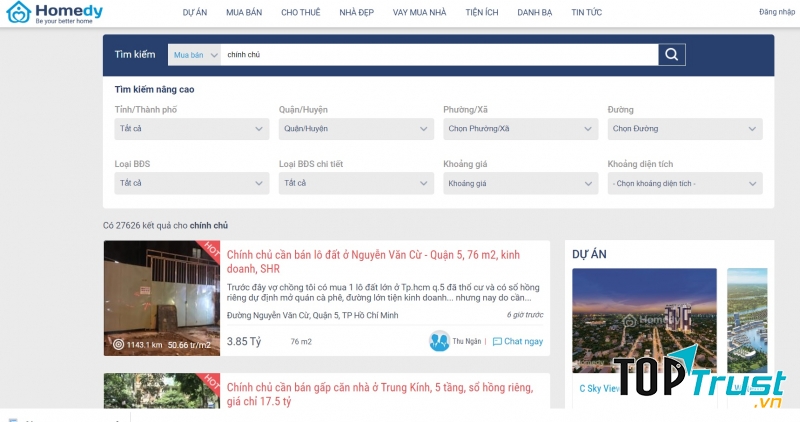800x422 pixels.
Task: Click the HOT ribbon on first listing
Action: click(x=209, y=250)
